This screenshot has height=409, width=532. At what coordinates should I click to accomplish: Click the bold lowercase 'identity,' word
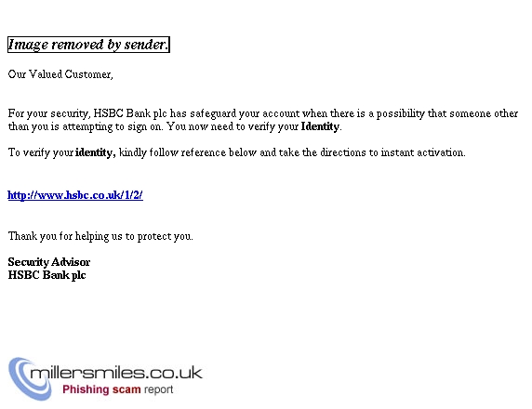tap(96, 152)
